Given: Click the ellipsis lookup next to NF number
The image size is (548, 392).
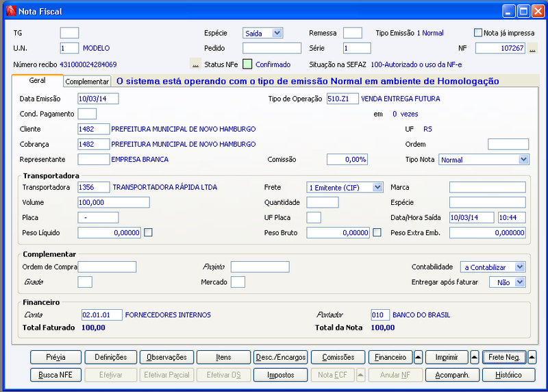Looking at the screenshot, I should 532,48.
